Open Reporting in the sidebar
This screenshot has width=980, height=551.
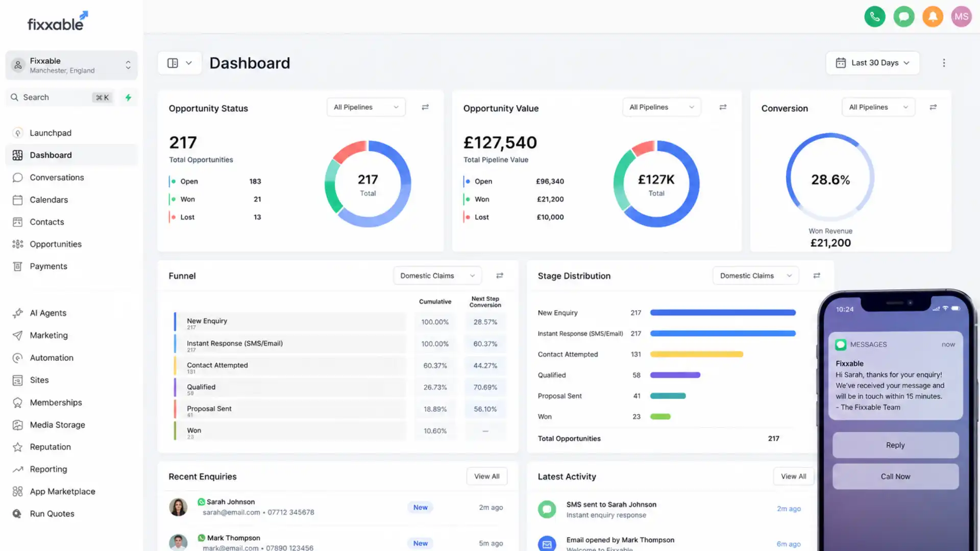[x=48, y=469]
